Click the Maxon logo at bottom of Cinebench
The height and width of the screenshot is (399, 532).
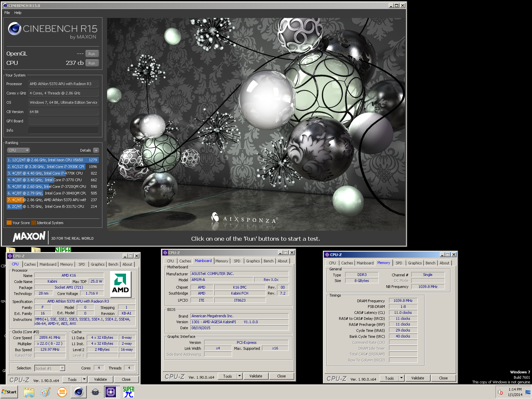[29, 236]
